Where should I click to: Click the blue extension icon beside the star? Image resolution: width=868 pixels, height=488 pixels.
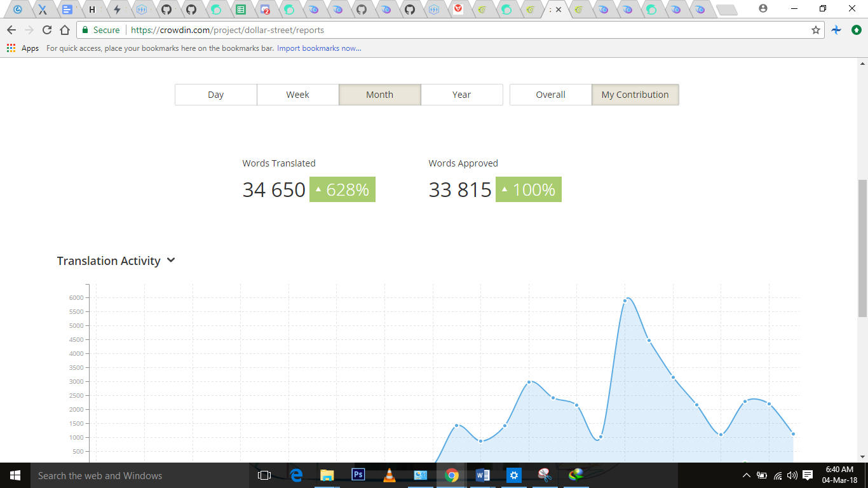point(837,30)
